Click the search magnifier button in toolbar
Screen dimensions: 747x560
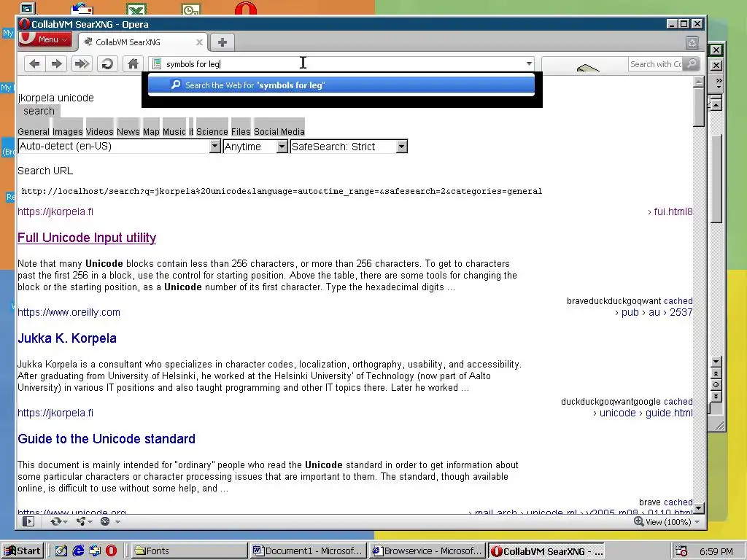pos(692,64)
